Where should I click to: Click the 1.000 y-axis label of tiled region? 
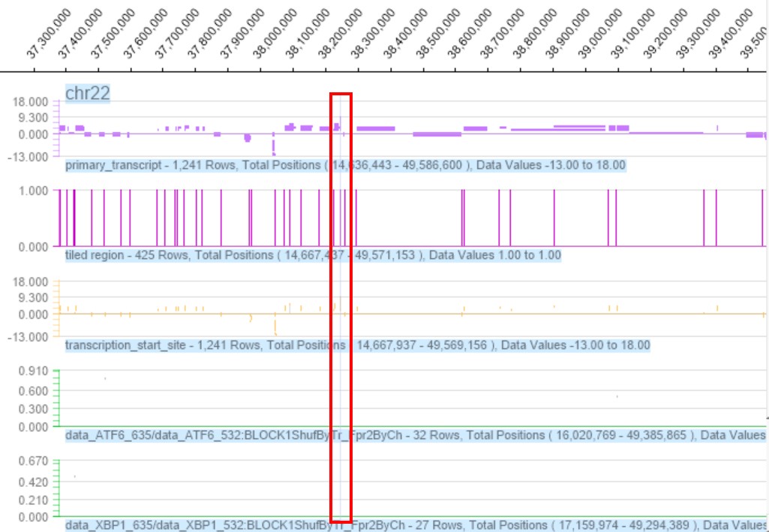click(35, 191)
